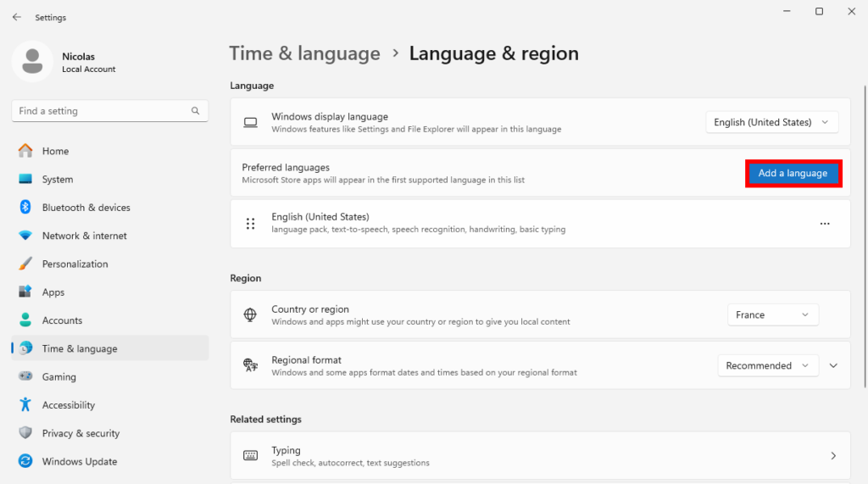
Task: Click the Personalization paintbrush icon
Action: click(25, 264)
